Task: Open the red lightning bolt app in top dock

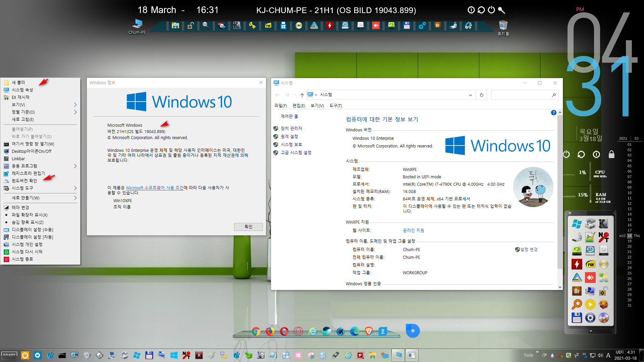Action: (330, 25)
